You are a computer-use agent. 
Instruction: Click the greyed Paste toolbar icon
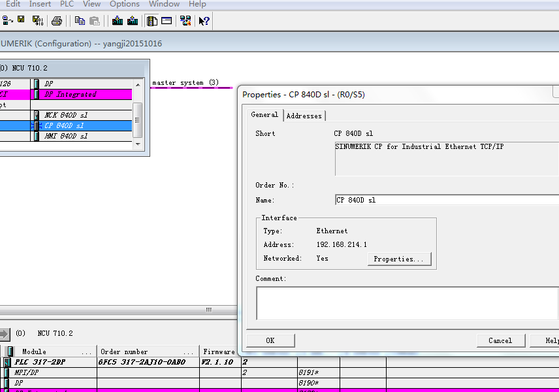pyautogui.click(x=95, y=21)
